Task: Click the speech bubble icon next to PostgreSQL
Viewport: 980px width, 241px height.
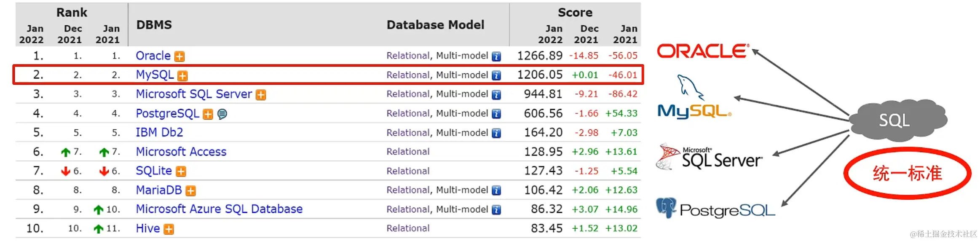Action: [222, 114]
